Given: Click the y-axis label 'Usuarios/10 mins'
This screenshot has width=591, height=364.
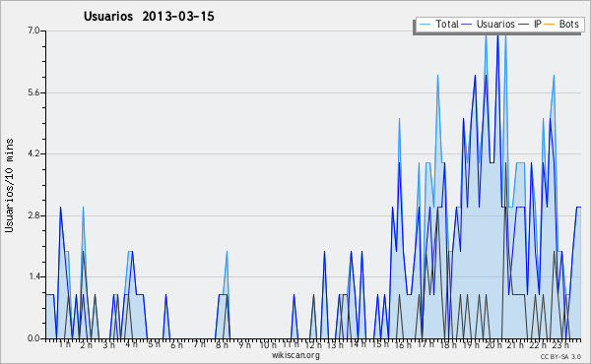Looking at the screenshot, I should pos(9,186).
